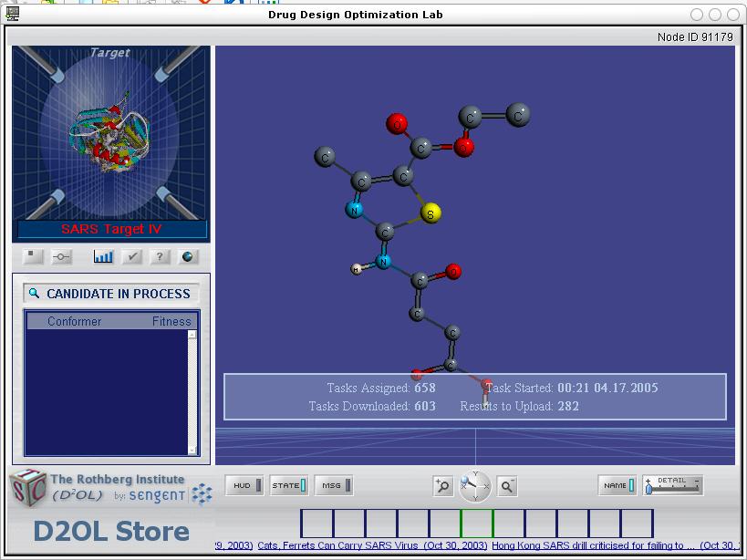Click the globe icon button
Viewport: 747px width, 560px height.
[x=188, y=257]
